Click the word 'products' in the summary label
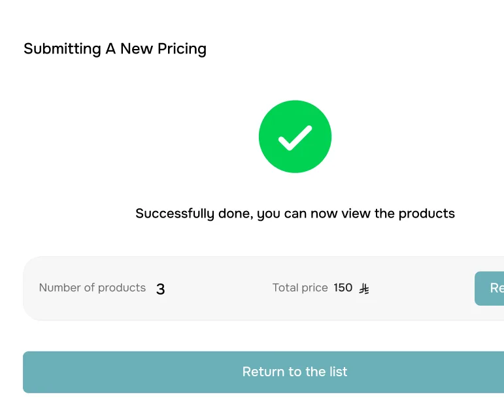 pyautogui.click(x=123, y=288)
